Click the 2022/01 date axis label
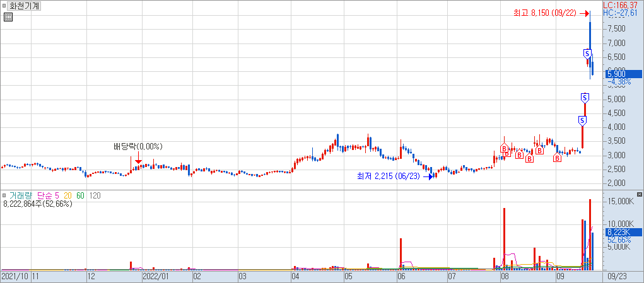This screenshot has height=283, width=644. [x=155, y=277]
